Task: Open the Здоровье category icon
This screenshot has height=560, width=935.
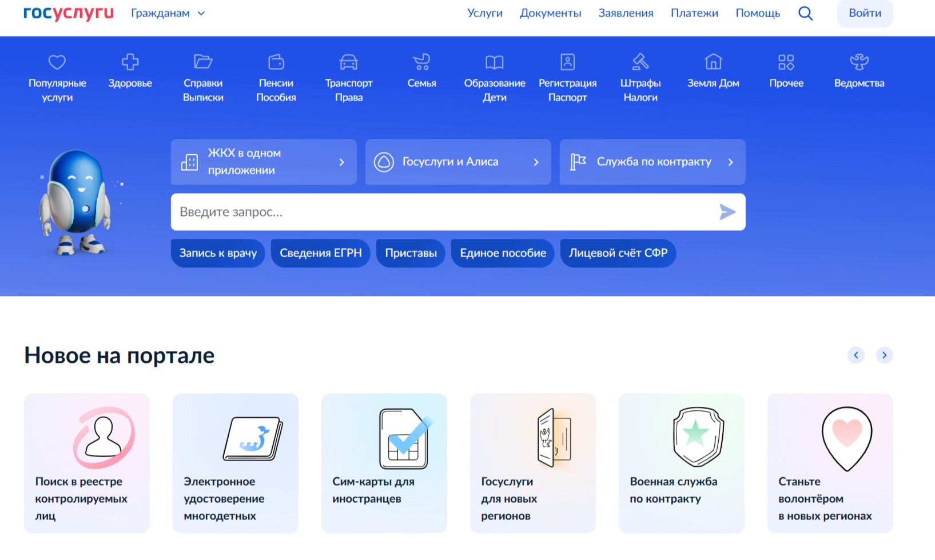Action: tap(130, 62)
